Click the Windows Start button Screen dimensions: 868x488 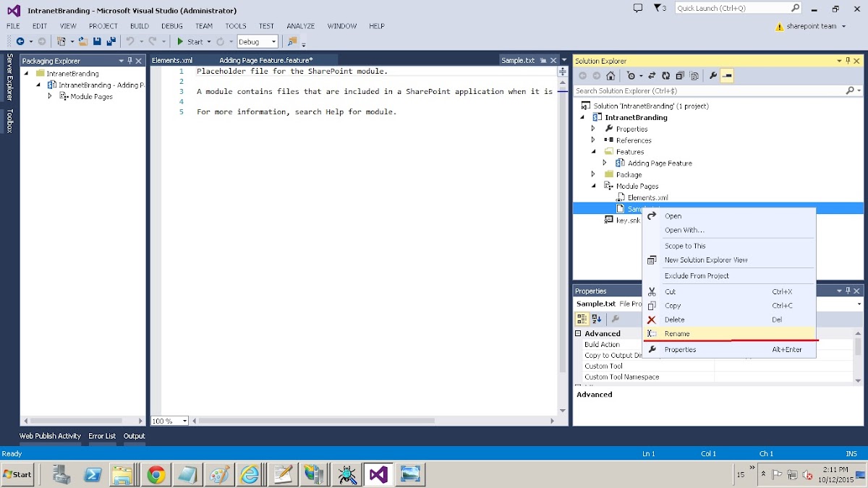[x=17, y=474]
